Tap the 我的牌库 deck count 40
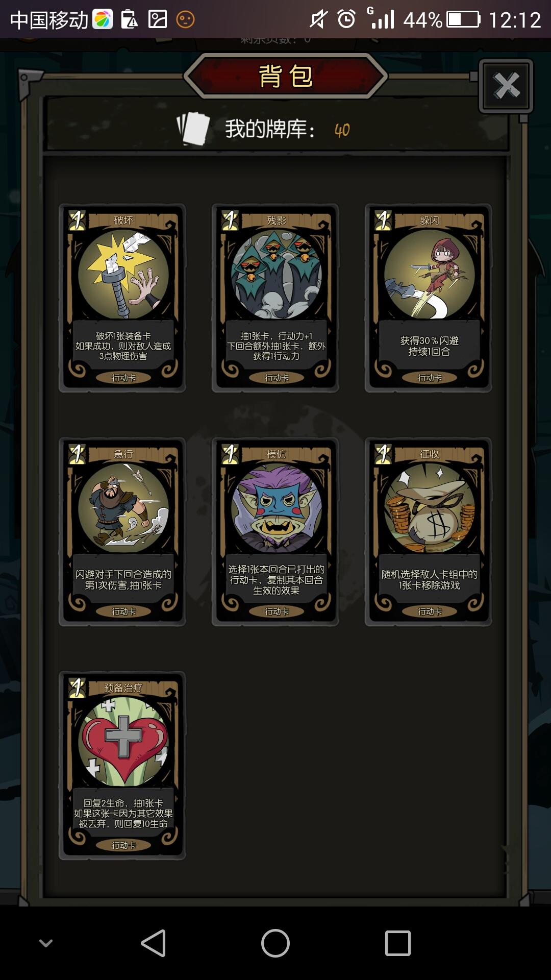The width and height of the screenshot is (551, 980). [342, 130]
